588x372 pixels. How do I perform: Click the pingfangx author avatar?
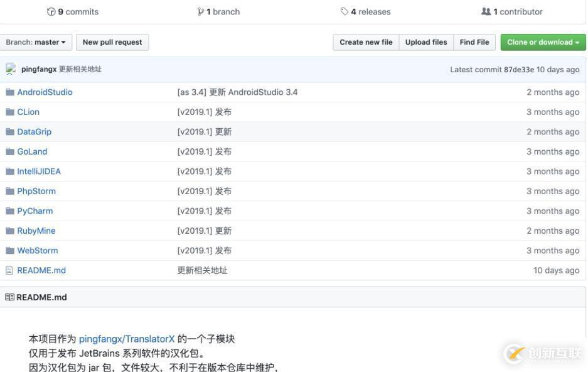point(11,69)
